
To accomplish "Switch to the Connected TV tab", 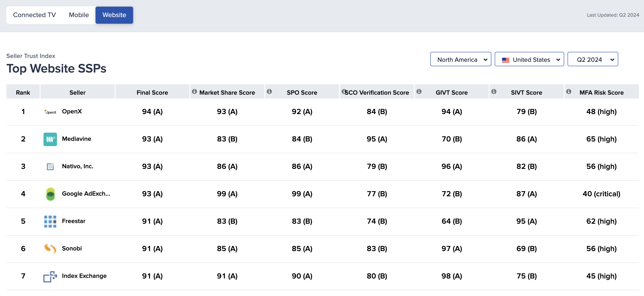I will click(x=35, y=15).
